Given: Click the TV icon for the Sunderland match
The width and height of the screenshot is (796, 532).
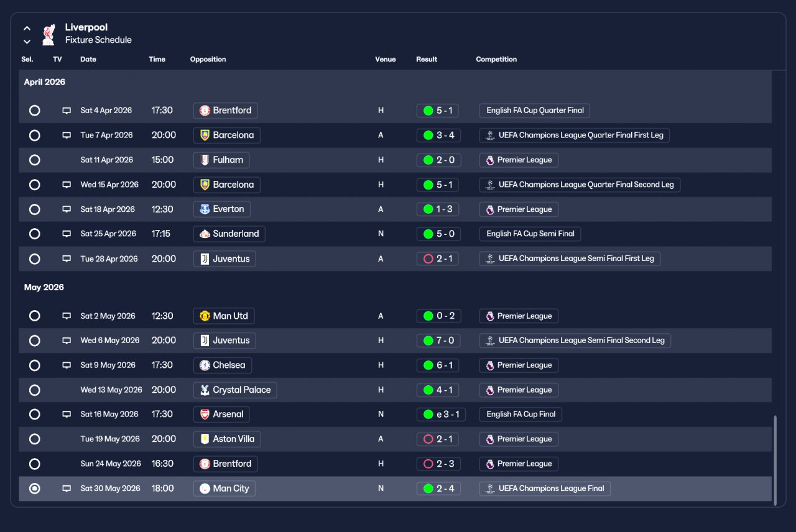Looking at the screenshot, I should tap(67, 234).
